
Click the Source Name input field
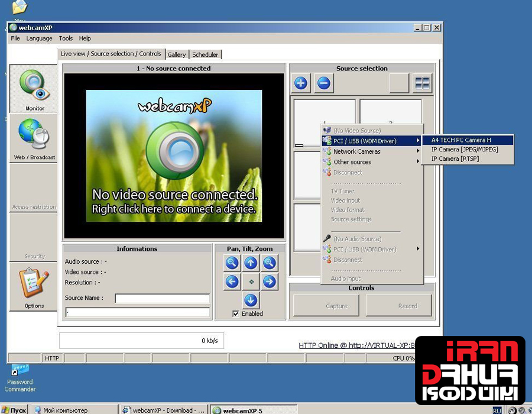click(163, 298)
